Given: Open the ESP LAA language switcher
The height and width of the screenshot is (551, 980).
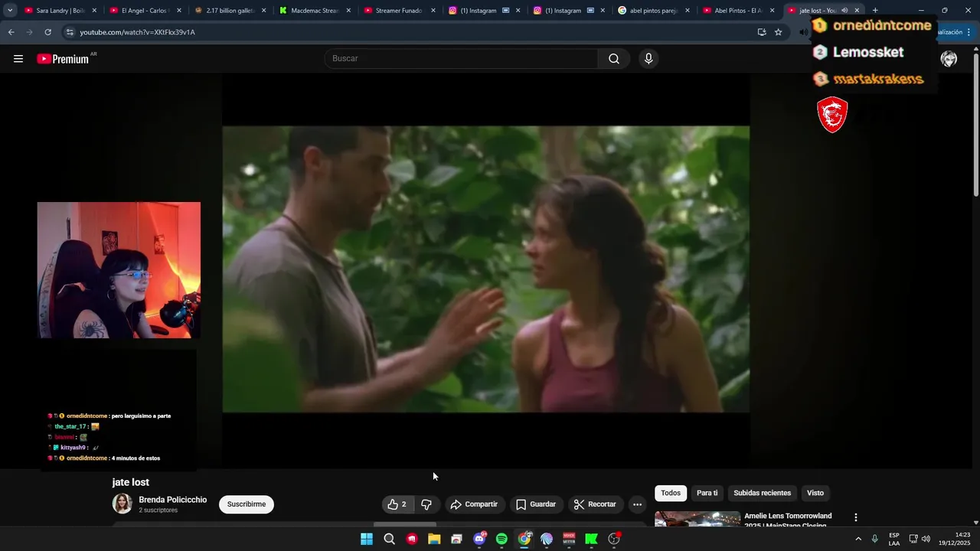Looking at the screenshot, I should tap(894, 539).
